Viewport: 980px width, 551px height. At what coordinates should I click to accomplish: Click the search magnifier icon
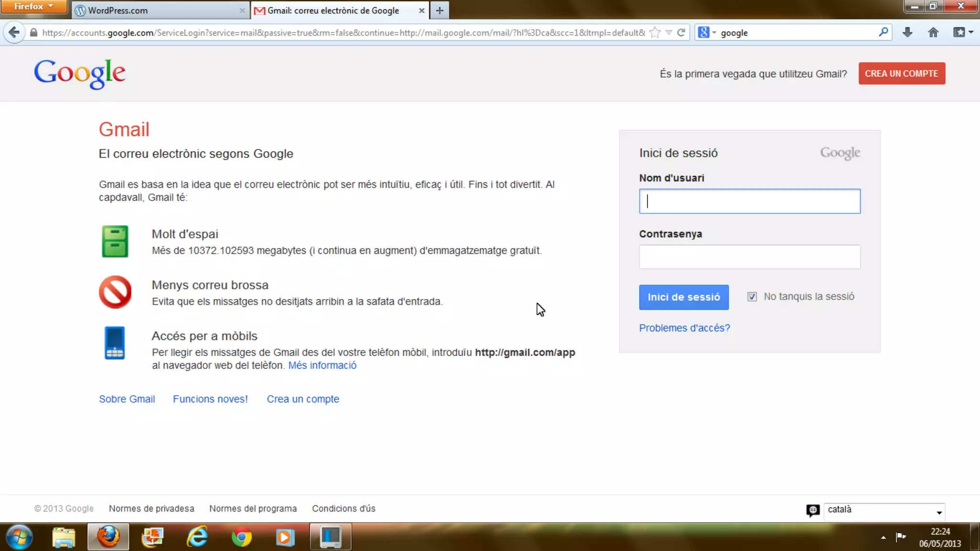coord(883,32)
